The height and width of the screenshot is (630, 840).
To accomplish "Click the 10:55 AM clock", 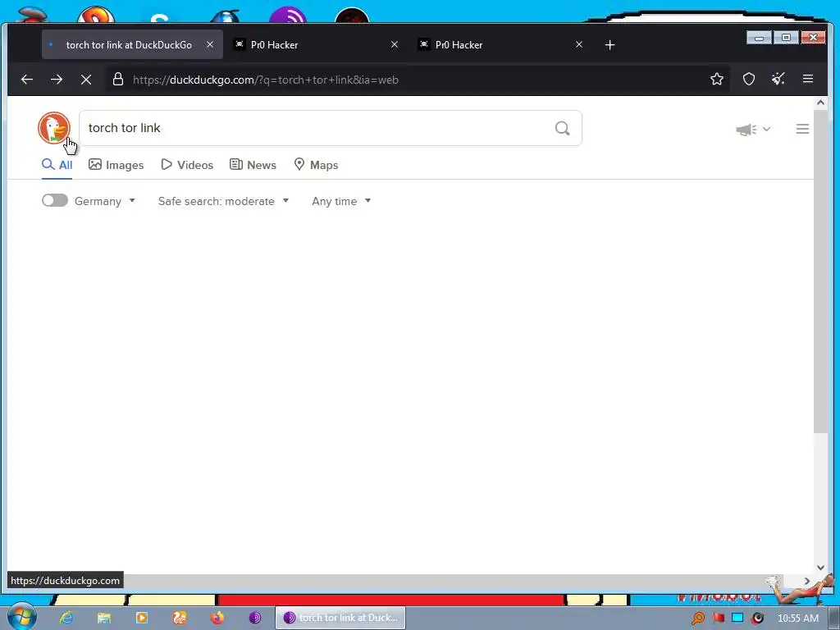I will click(x=797, y=619).
